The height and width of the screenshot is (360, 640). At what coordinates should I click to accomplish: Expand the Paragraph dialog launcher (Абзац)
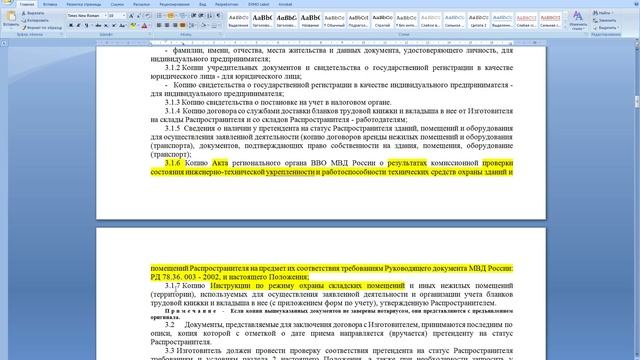tap(220, 34)
